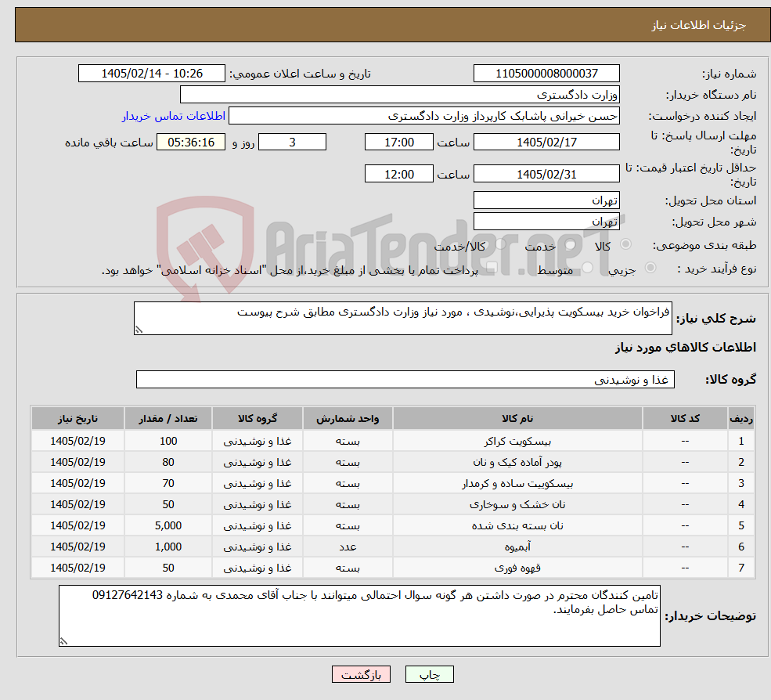
Task: Click the resize handle of description box
Action: (x=139, y=330)
